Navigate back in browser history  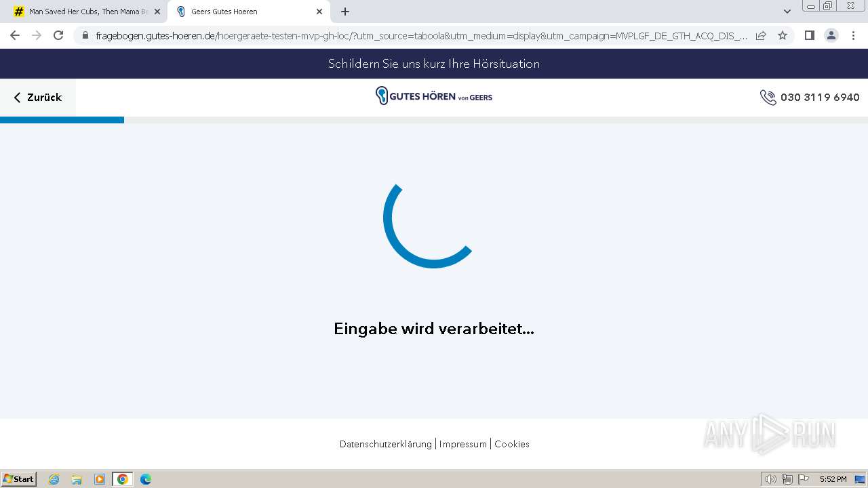(x=15, y=35)
